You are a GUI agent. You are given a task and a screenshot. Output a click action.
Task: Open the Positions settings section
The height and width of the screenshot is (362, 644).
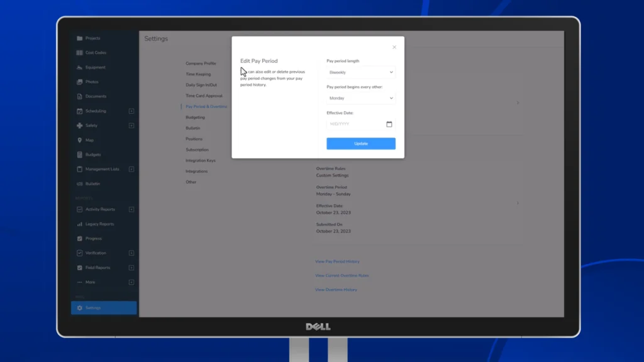pyautogui.click(x=194, y=139)
